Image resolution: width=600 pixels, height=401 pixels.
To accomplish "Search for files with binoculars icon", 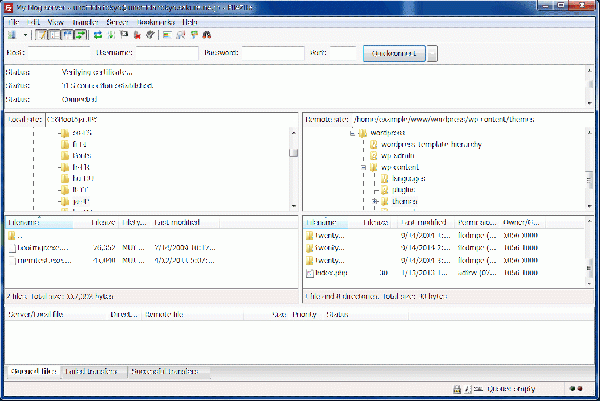I will [207, 35].
